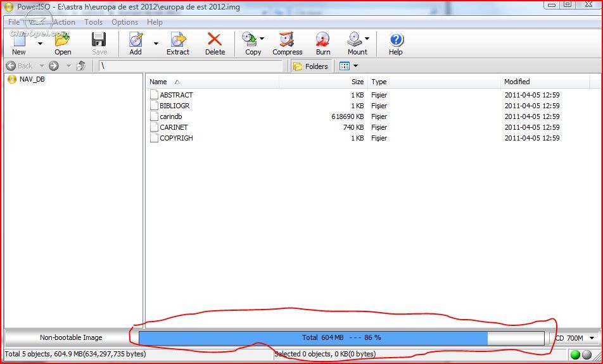Click the NAV_DB disc icon
Viewport: 603px width, 364px height.
click(12, 79)
